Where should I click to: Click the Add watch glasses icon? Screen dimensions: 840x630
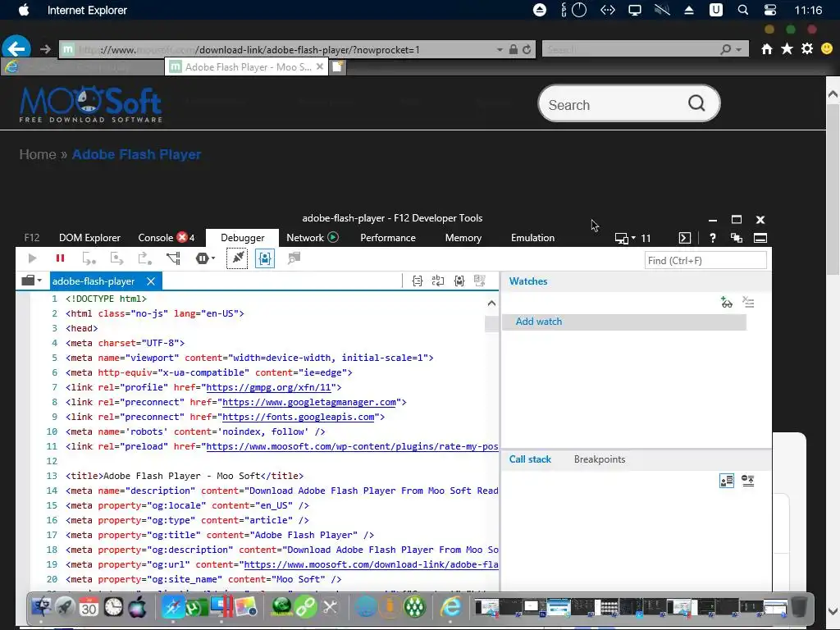727,303
